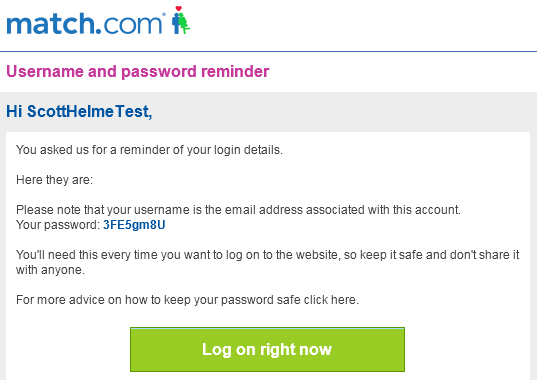Click the 'Username and password reminder' heading
The height and width of the screenshot is (380, 537).
pos(138,72)
